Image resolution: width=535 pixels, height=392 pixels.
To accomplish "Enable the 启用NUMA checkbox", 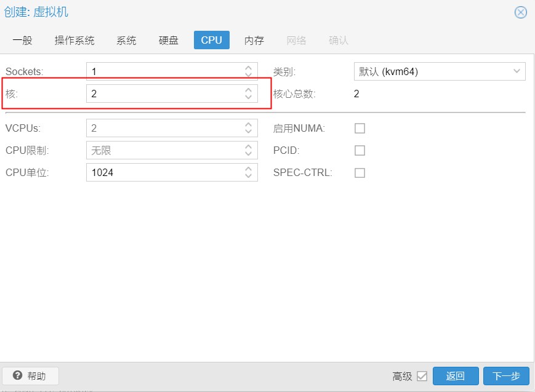I will pyautogui.click(x=360, y=128).
